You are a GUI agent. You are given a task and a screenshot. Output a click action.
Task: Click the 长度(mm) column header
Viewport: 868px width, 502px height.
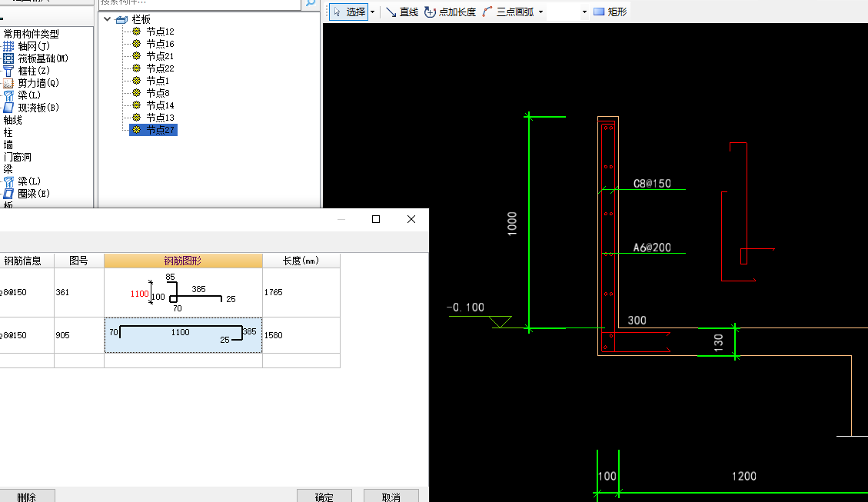pos(301,261)
